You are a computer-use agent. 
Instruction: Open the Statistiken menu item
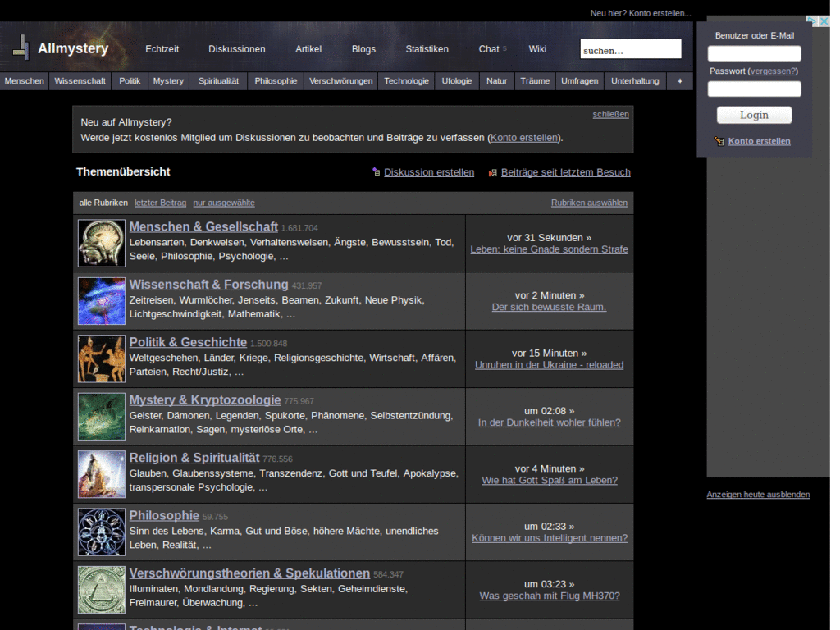click(427, 49)
